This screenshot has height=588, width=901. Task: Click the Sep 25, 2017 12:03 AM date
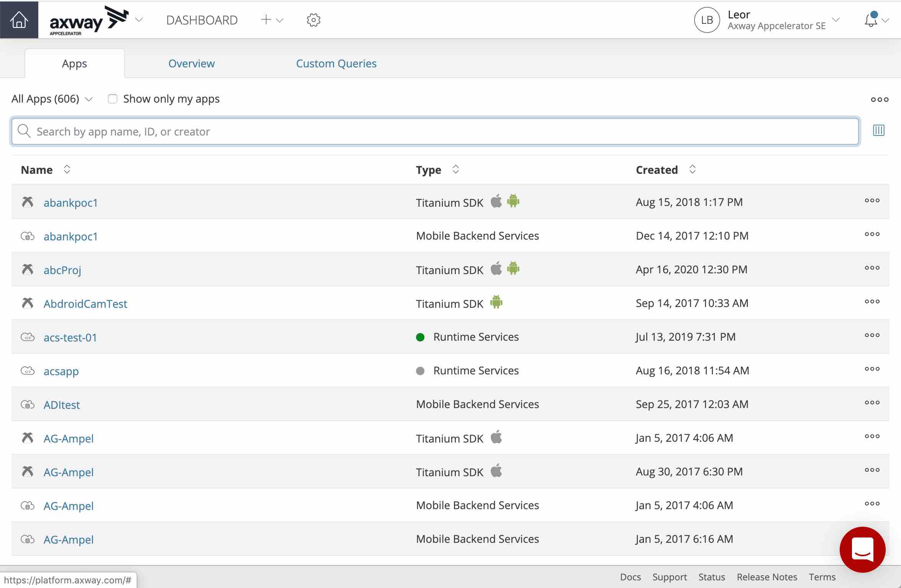pyautogui.click(x=692, y=404)
